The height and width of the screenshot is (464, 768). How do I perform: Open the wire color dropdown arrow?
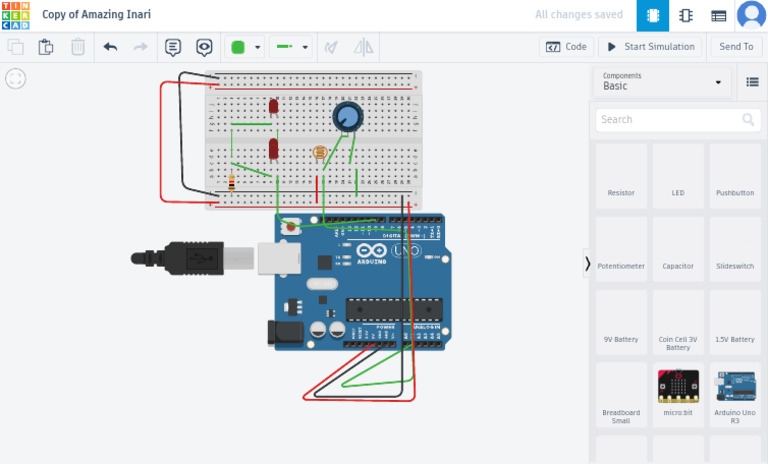(x=258, y=48)
